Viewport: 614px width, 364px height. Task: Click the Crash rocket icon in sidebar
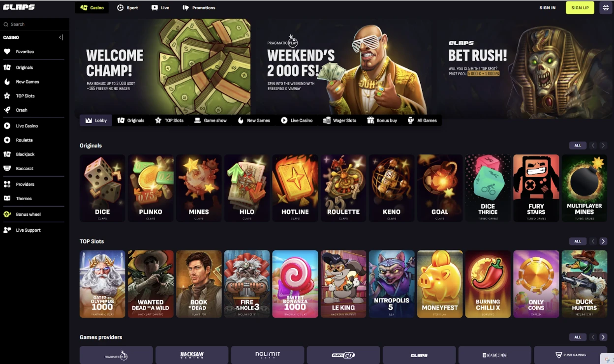[x=7, y=110]
